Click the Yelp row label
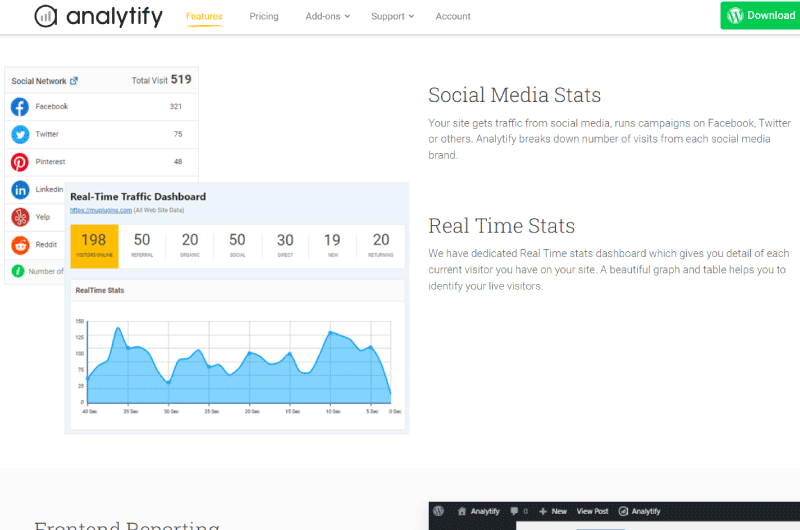The width and height of the screenshot is (800, 530). pos(43,217)
